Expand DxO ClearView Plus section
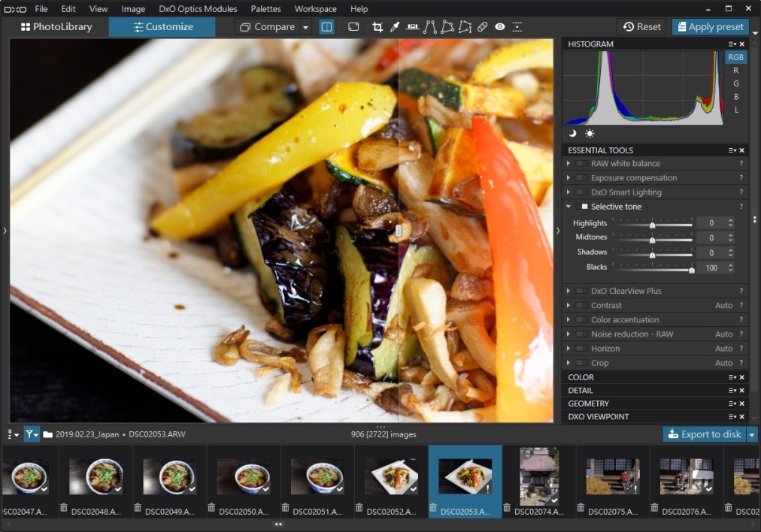Screen dimensions: 761x532 568,291
